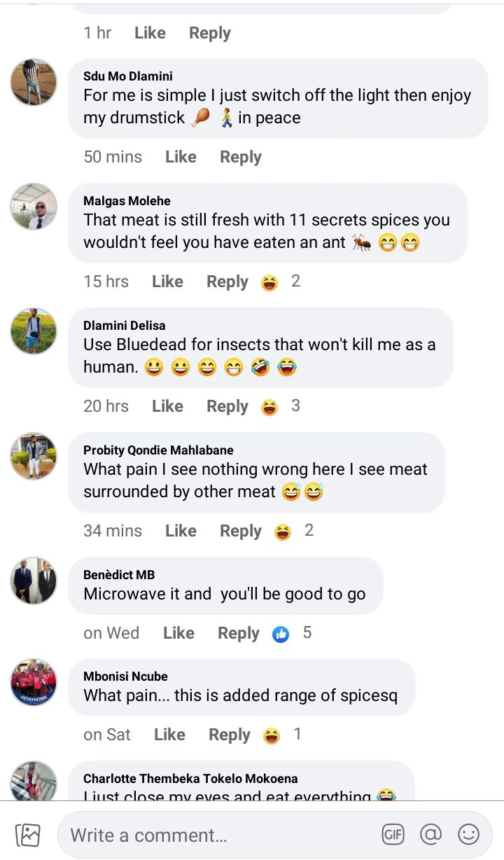
Task: Tap the GIF icon in comment bar
Action: pos(393,834)
